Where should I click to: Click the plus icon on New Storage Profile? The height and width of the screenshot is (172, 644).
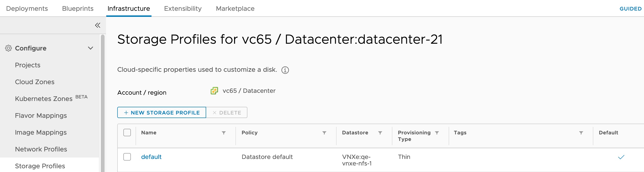(126, 112)
